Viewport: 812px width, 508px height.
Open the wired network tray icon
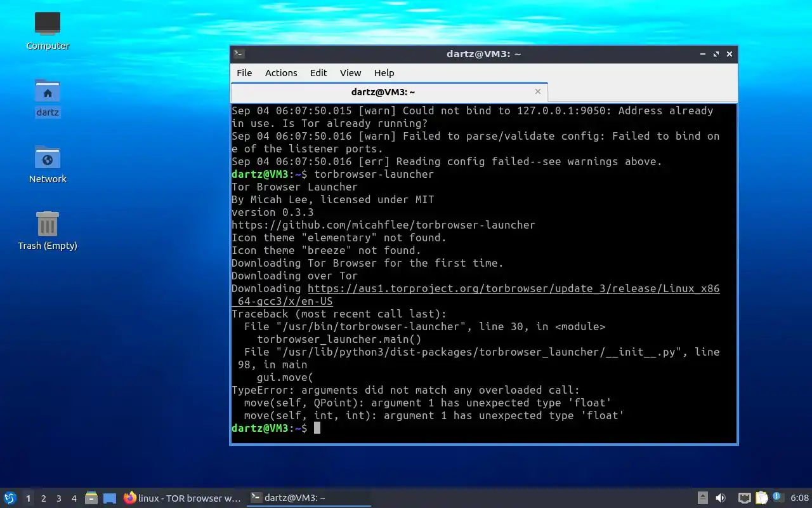pos(745,498)
